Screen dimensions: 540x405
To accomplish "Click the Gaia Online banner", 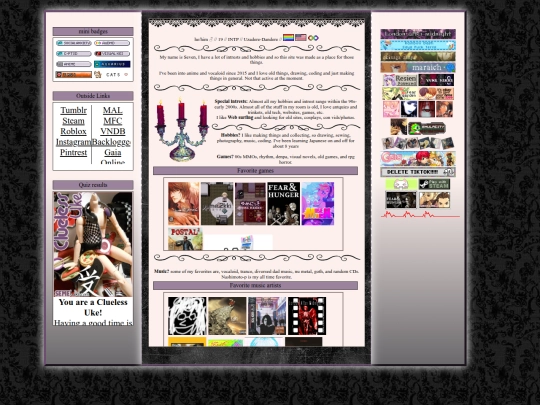I will point(418,159).
